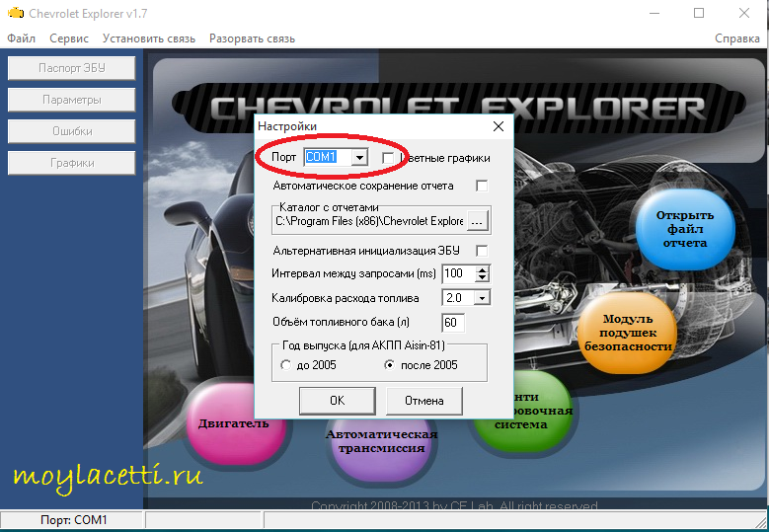Click Разорвать связь in menu bar
The width and height of the screenshot is (769, 532).
tap(252, 38)
